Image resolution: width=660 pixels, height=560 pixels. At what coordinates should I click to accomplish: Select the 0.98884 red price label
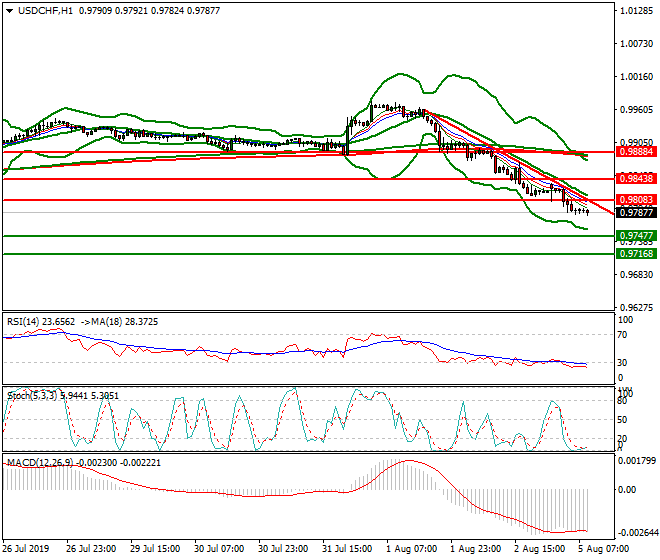(x=636, y=152)
